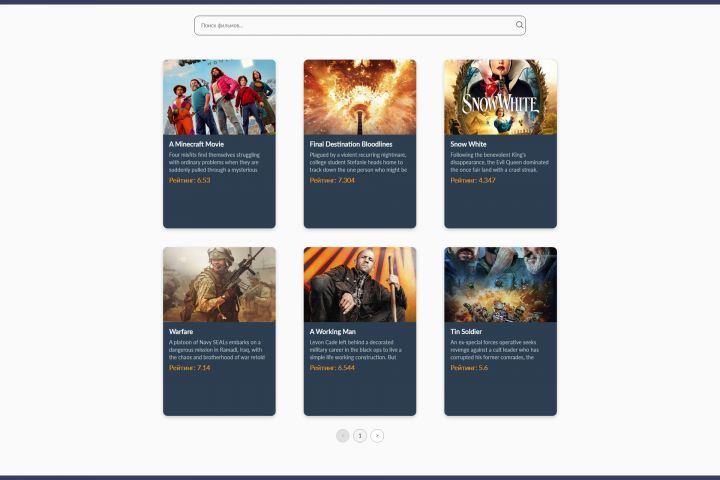Open the Snow White poster image
The width and height of the screenshot is (720, 480).
tap(501, 97)
